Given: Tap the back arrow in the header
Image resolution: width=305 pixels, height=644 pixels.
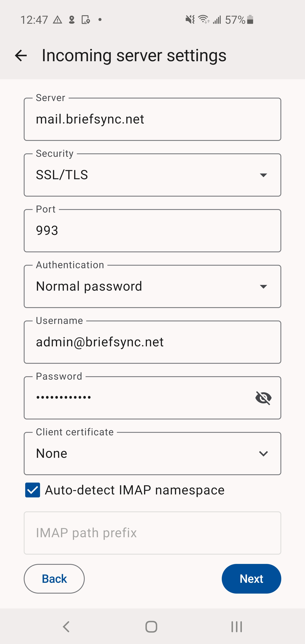Looking at the screenshot, I should pyautogui.click(x=21, y=56).
